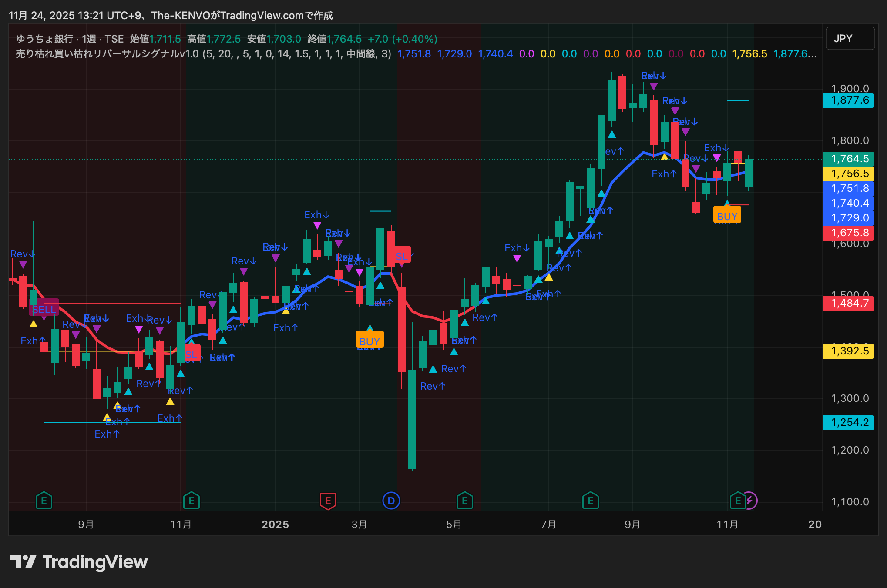The image size is (887, 588).
Task: Click the earnings E marker above 11月 2024
Action: pyautogui.click(x=192, y=501)
